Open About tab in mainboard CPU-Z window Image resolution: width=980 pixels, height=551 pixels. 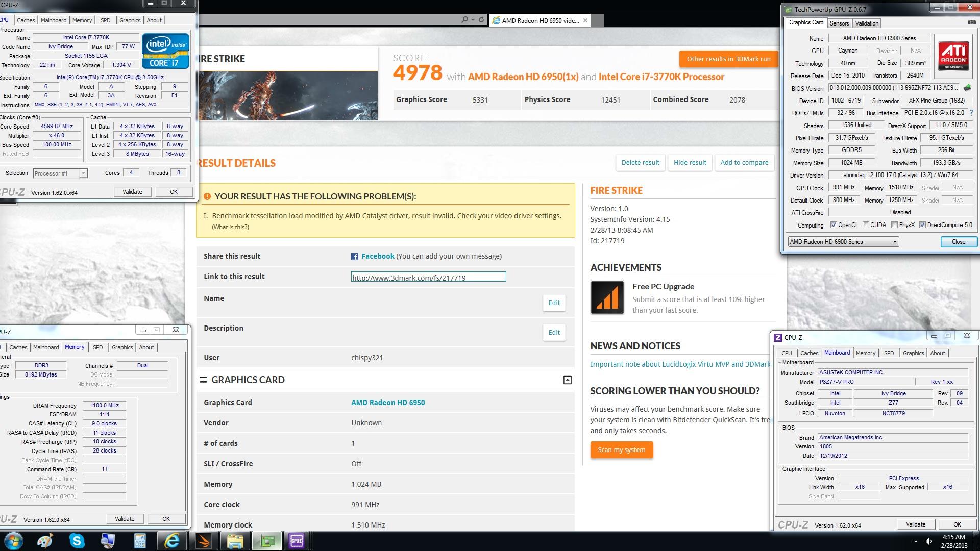coord(938,353)
